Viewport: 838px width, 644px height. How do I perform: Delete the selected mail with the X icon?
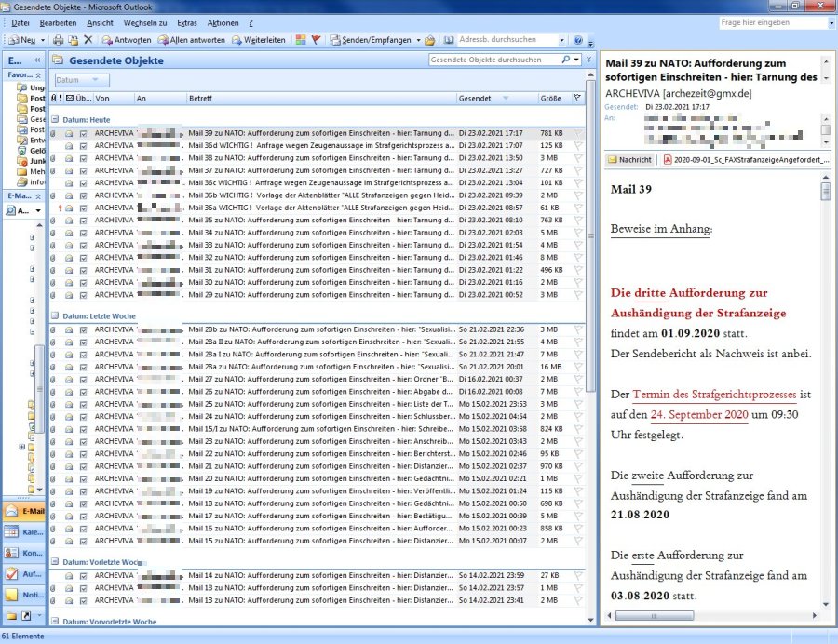pos(88,40)
